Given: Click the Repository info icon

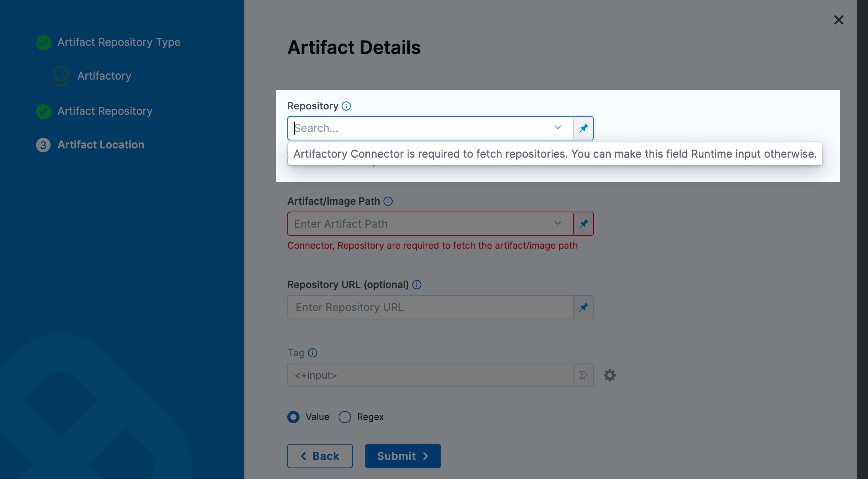Looking at the screenshot, I should (346, 106).
